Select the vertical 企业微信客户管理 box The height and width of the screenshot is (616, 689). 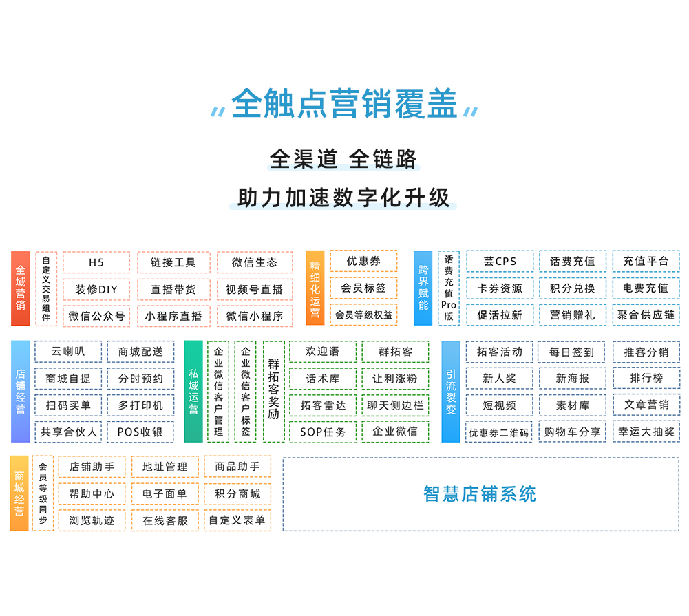point(218,392)
